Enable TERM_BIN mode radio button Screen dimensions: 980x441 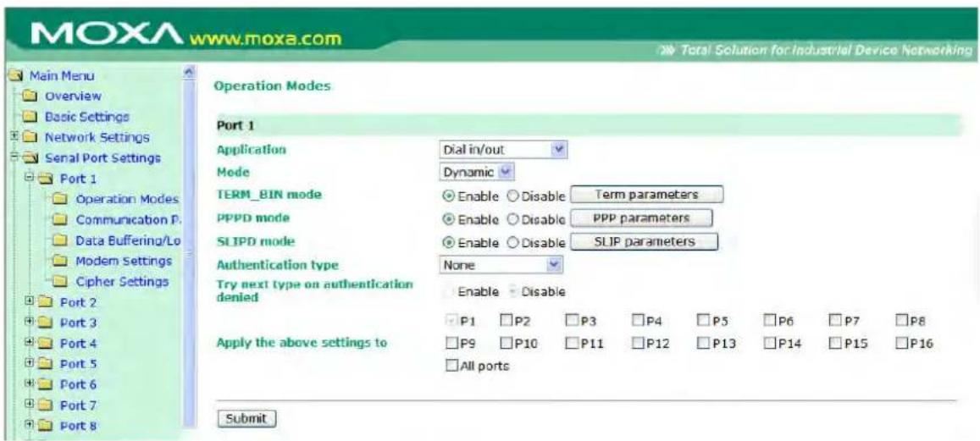[447, 195]
